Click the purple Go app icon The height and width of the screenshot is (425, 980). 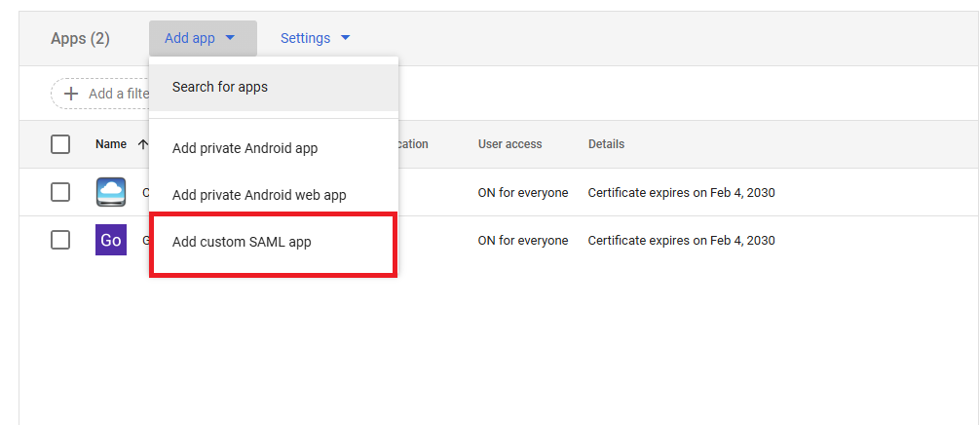pyautogui.click(x=111, y=240)
